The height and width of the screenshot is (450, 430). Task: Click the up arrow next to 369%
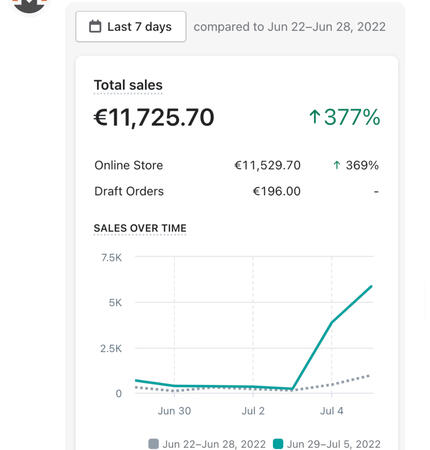point(337,165)
